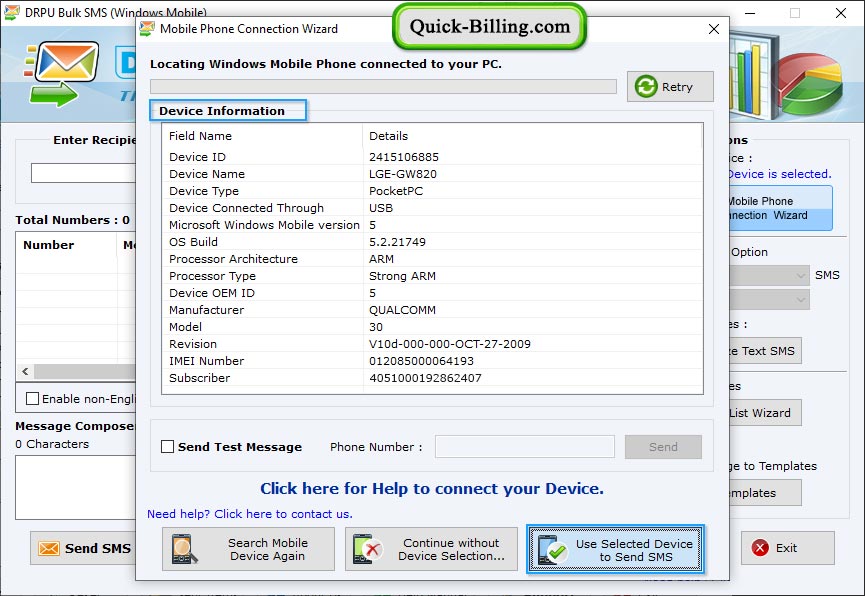Image resolution: width=865 pixels, height=596 pixels.
Task: Click Continue without Device Selection button
Action: pyautogui.click(x=431, y=549)
